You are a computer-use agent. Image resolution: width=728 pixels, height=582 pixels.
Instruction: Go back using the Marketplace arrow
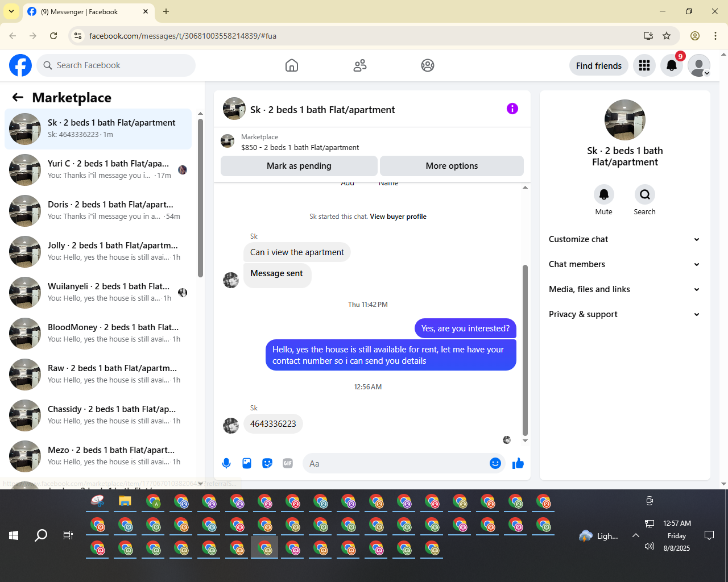pyautogui.click(x=18, y=97)
